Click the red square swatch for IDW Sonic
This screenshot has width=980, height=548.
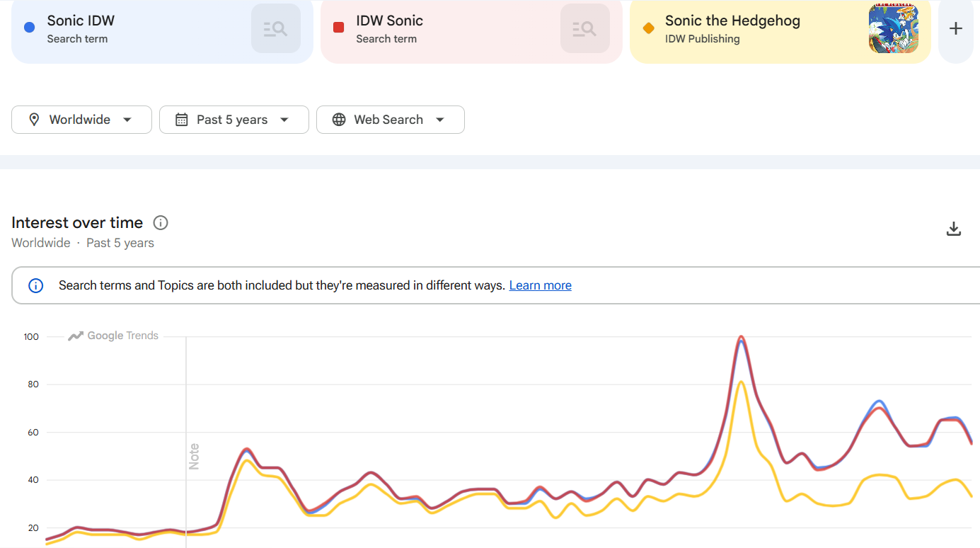pyautogui.click(x=339, y=28)
